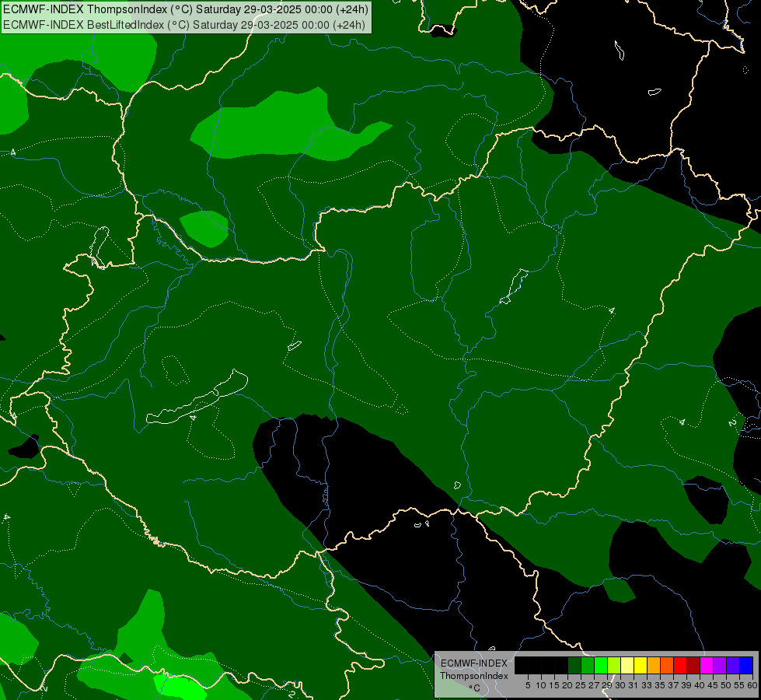Pick the pure yellow 31–33 legend swatch
761x700 pixels.
[x=641, y=665]
